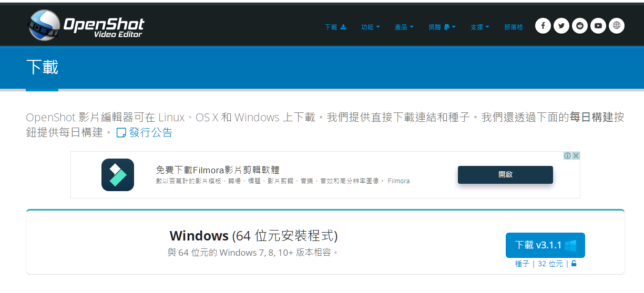This screenshot has width=644, height=293.
Task: Open the Facebook social icon
Action: coord(543,26)
